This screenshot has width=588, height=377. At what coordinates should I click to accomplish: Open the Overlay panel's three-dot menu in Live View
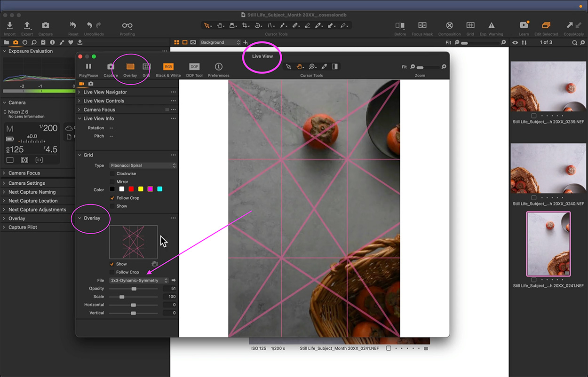click(x=173, y=218)
